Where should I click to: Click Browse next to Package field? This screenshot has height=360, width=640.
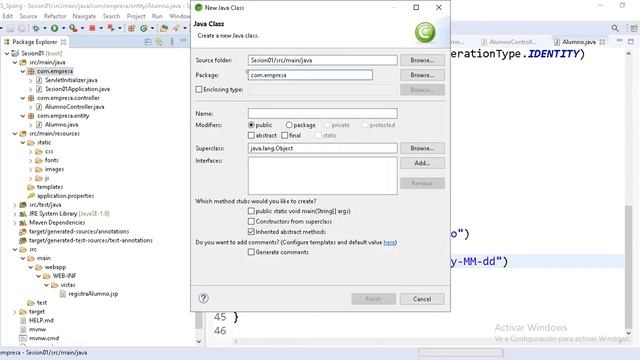pos(422,75)
